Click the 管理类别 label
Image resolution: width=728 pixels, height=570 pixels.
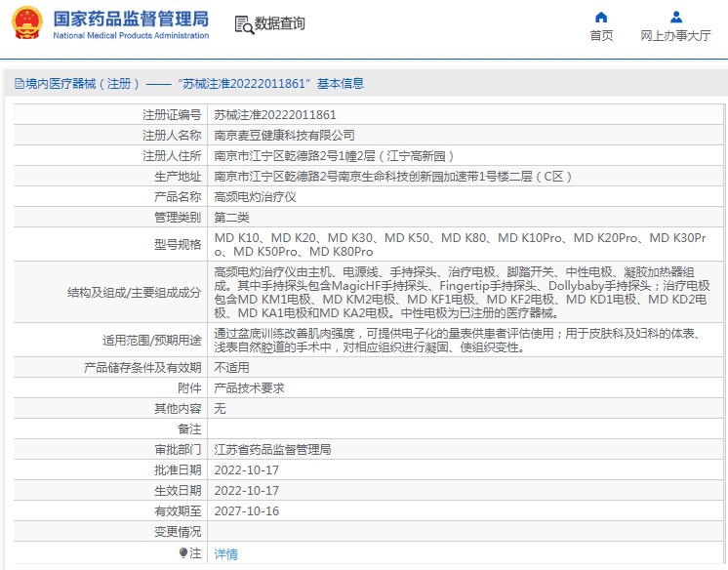click(x=178, y=218)
